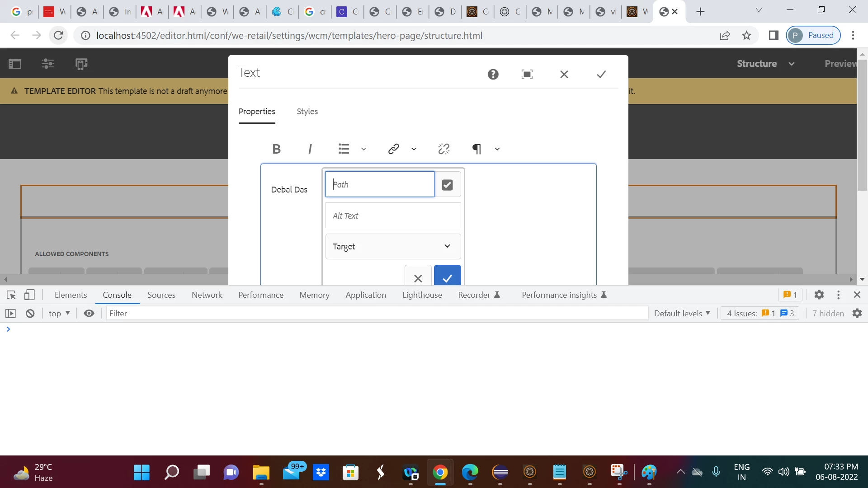
Task: Expand the list formatting dropdown arrow
Action: coord(363,149)
